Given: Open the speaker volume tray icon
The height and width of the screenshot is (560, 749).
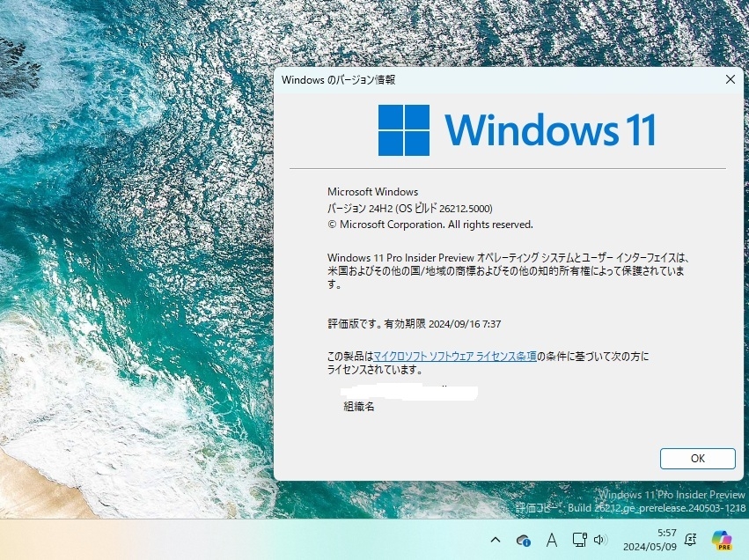Looking at the screenshot, I should (600, 540).
